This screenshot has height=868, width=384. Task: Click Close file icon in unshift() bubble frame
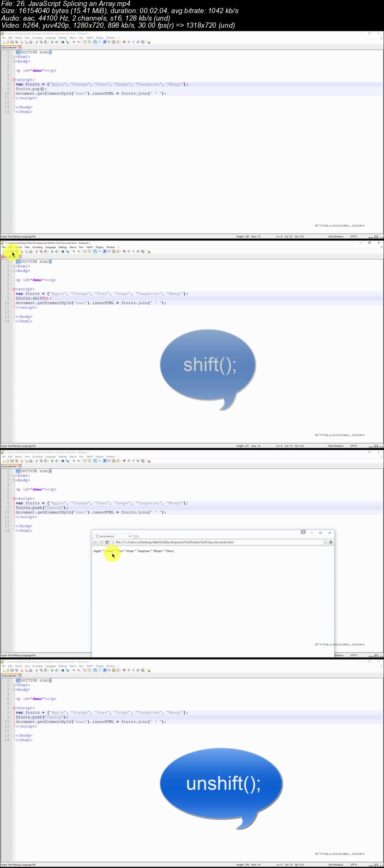coord(21,670)
